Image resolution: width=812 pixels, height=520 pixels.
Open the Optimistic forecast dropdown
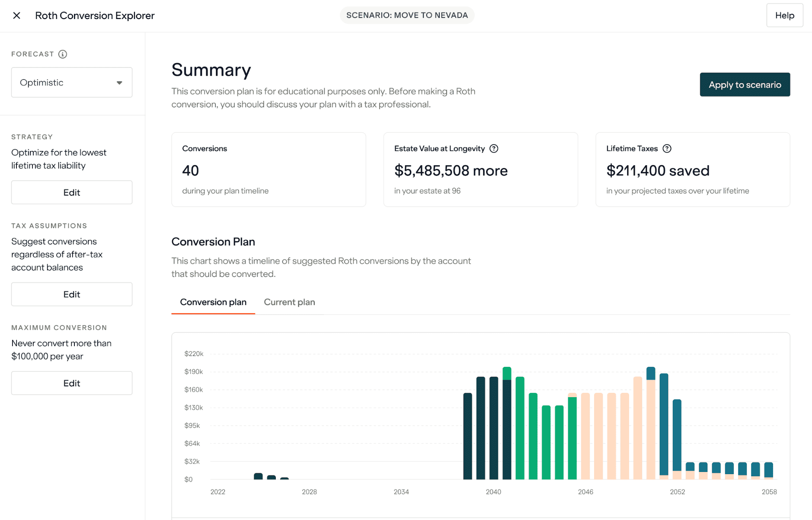point(71,82)
